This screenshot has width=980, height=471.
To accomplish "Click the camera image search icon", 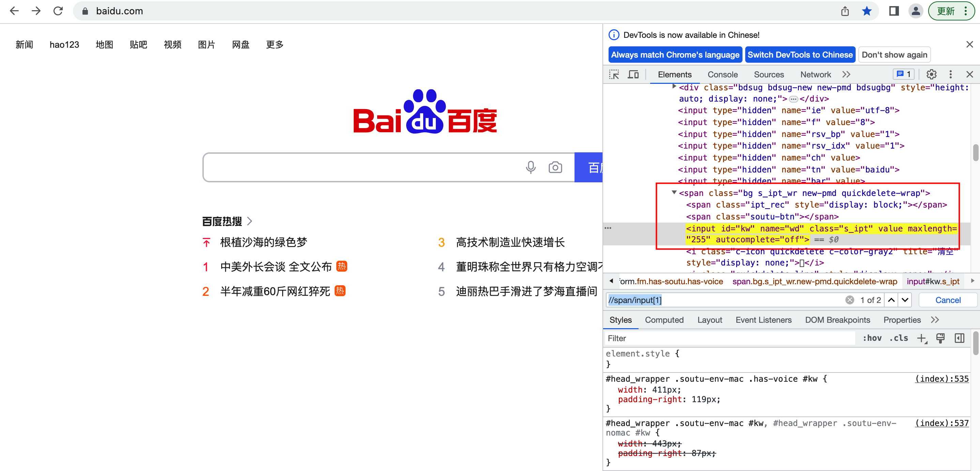I will click(x=555, y=167).
